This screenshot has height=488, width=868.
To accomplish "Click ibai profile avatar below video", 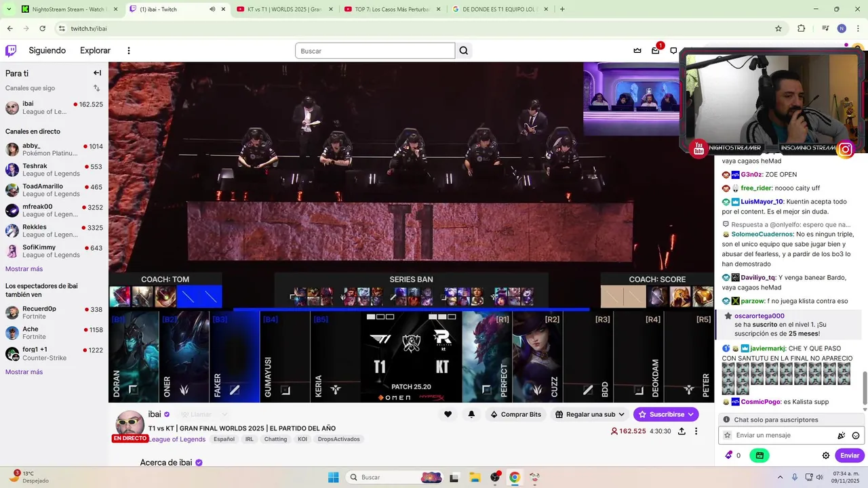I will [x=130, y=426].
